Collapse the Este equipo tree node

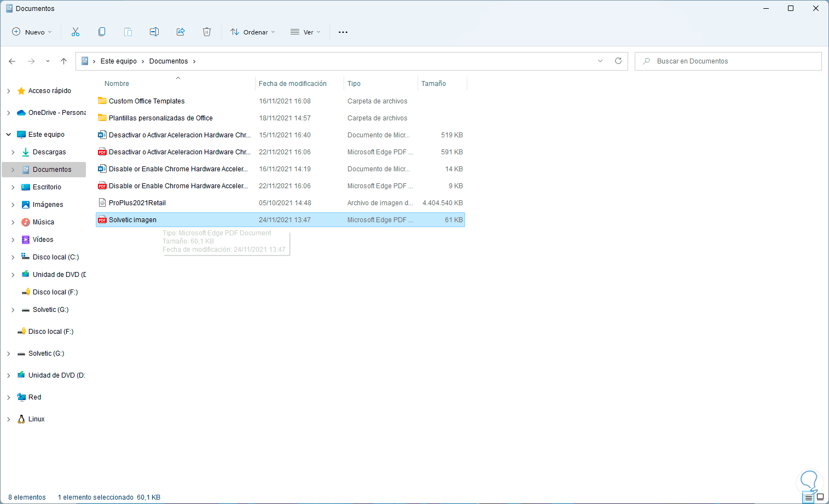9,135
